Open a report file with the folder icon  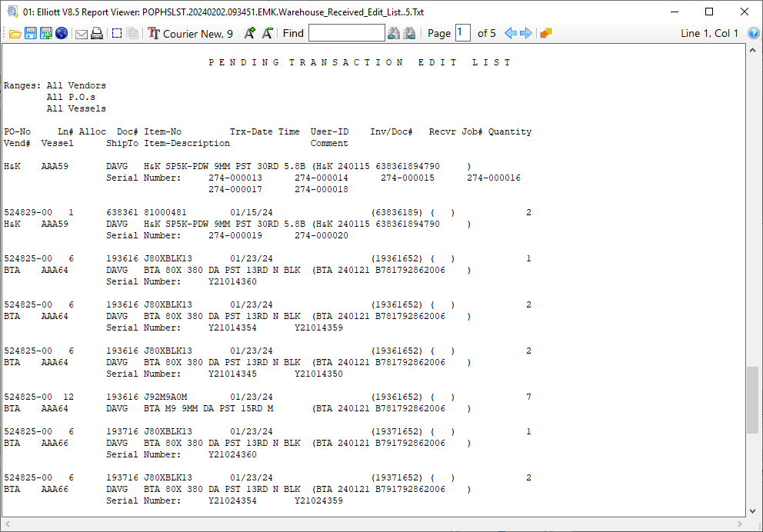[x=15, y=34]
